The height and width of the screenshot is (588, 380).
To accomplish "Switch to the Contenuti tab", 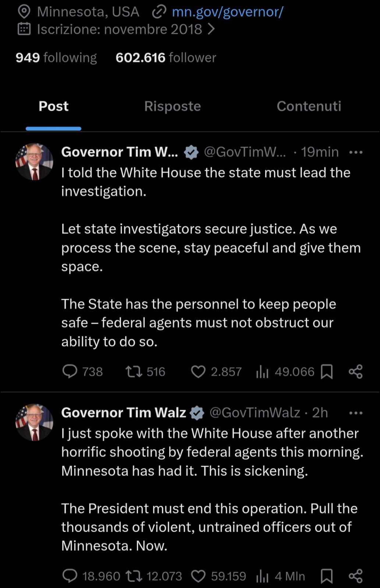I will [309, 106].
